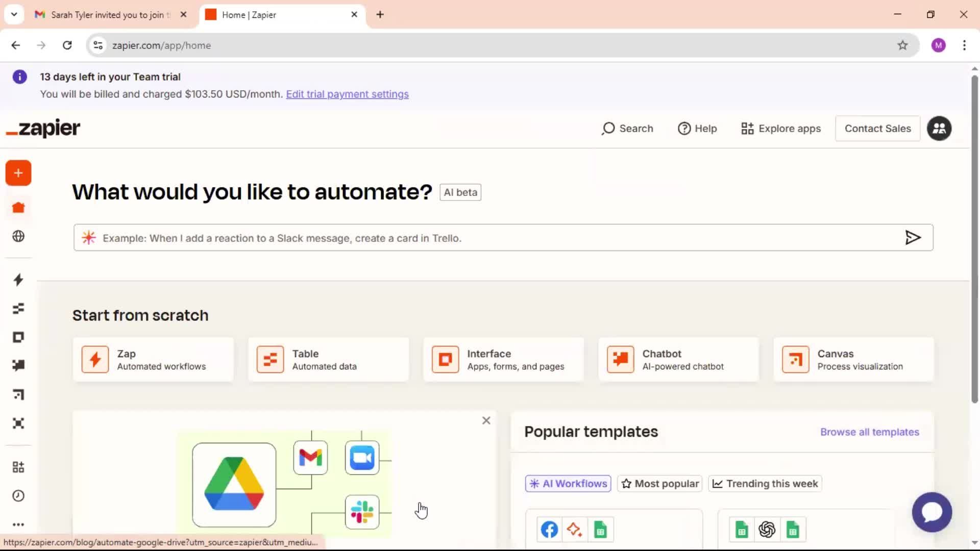The width and height of the screenshot is (980, 551).
Task: Click the trial banner info icon
Action: pos(19,77)
